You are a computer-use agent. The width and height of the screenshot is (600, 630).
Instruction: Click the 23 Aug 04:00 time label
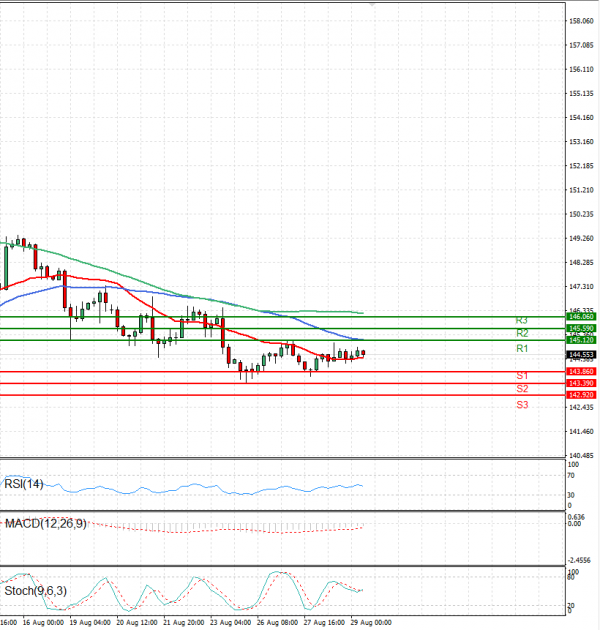(231, 621)
